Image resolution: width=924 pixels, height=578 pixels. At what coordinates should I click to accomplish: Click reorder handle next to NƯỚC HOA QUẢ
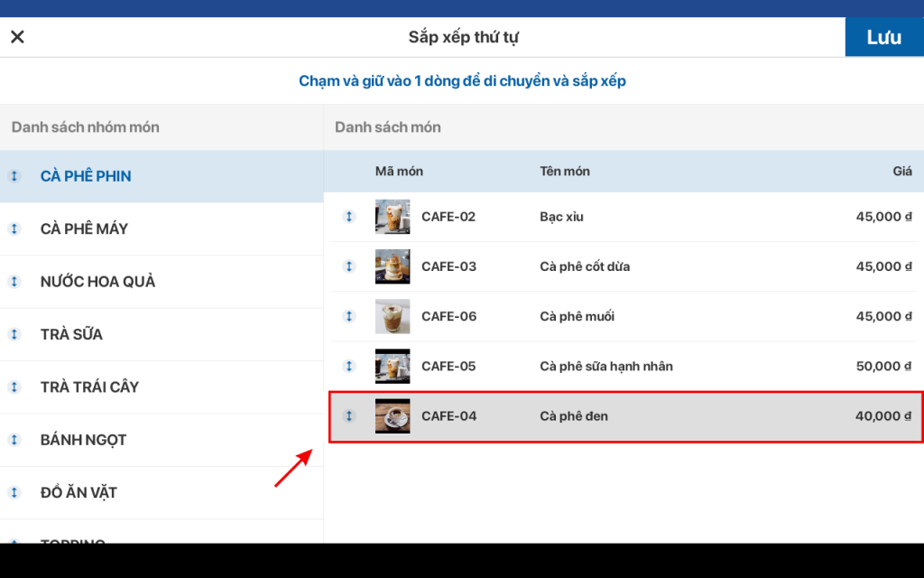pyautogui.click(x=14, y=282)
